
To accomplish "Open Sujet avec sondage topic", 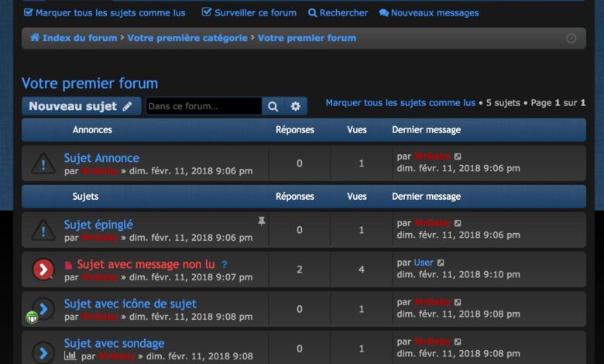I will tap(114, 343).
